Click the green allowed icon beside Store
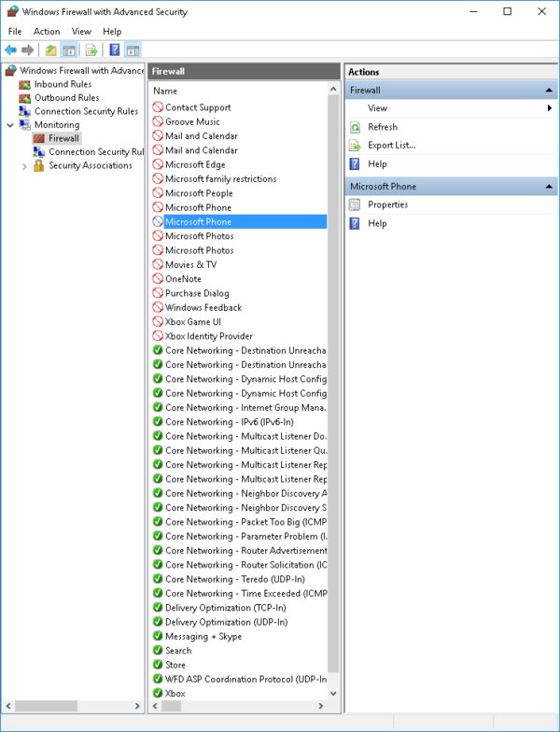Screen dimensions: 560x732 pos(158,665)
